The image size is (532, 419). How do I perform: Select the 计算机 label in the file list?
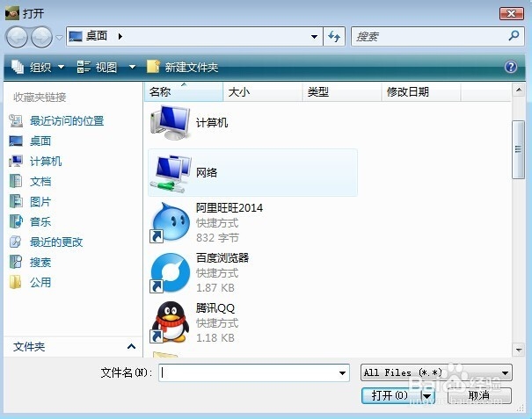212,123
